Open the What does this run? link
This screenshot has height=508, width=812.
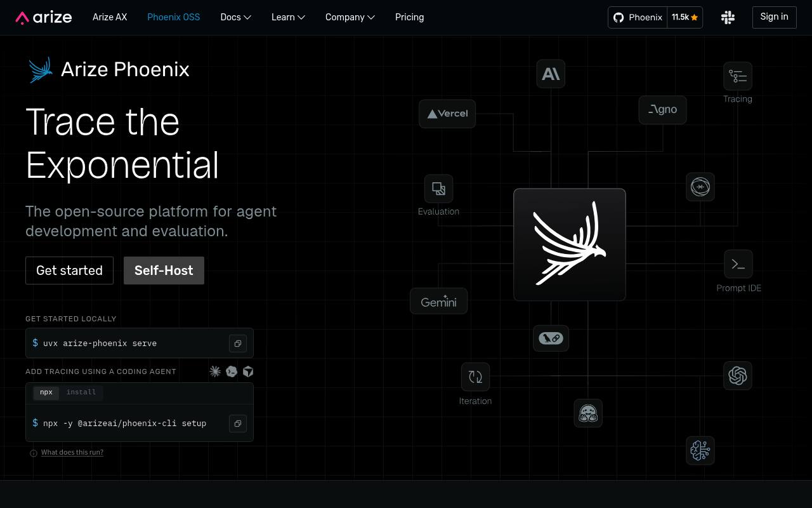pos(72,453)
